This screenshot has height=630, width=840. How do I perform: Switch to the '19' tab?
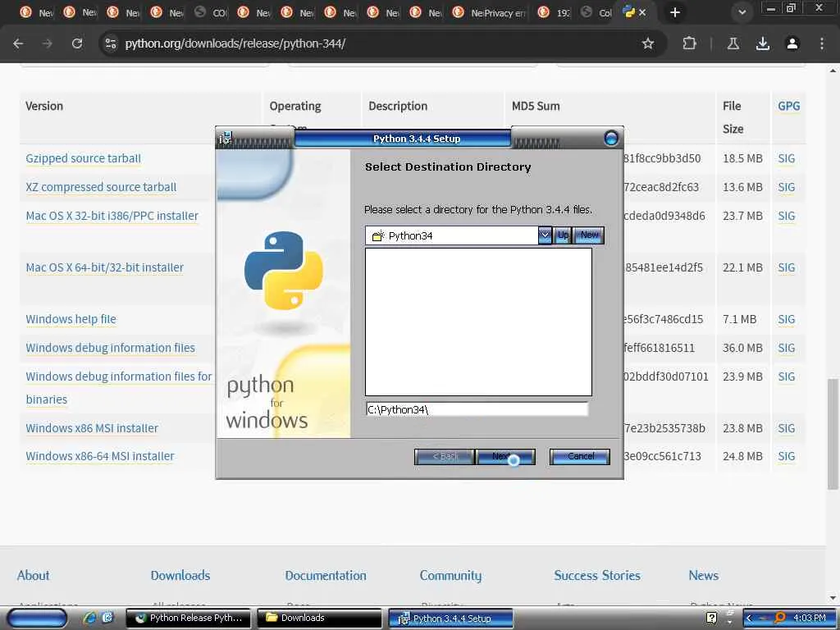[x=555, y=12]
